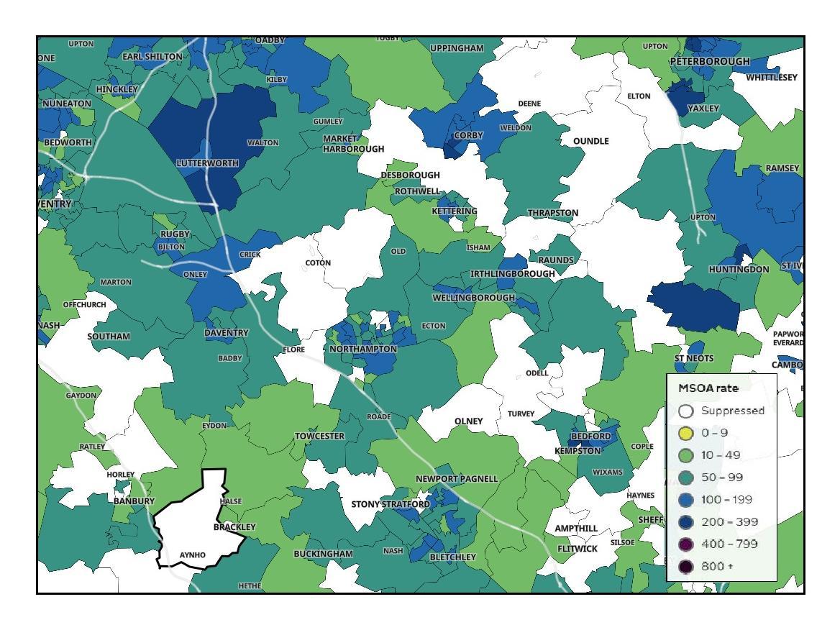The height and width of the screenshot is (630, 840).
Task: Select the Northampton map label
Action: coord(363,349)
